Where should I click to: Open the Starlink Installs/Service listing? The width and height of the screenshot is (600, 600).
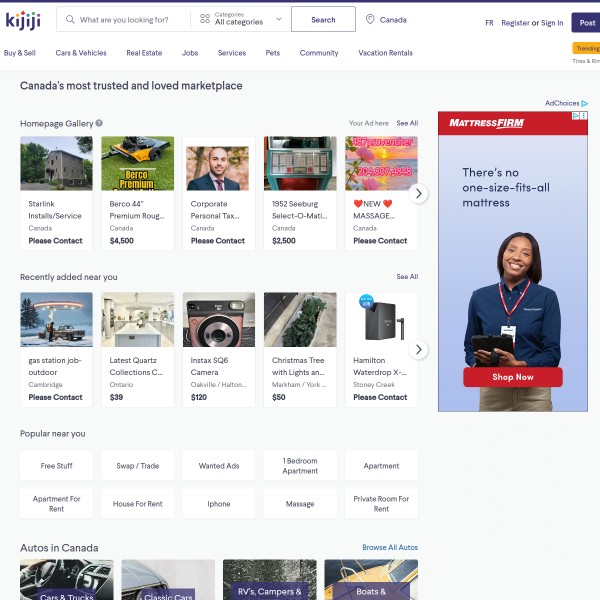coord(56,193)
